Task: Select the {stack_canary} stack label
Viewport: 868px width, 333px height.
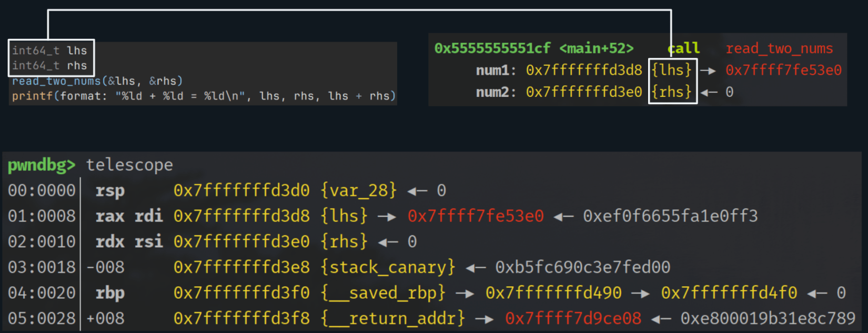Action: (x=388, y=267)
